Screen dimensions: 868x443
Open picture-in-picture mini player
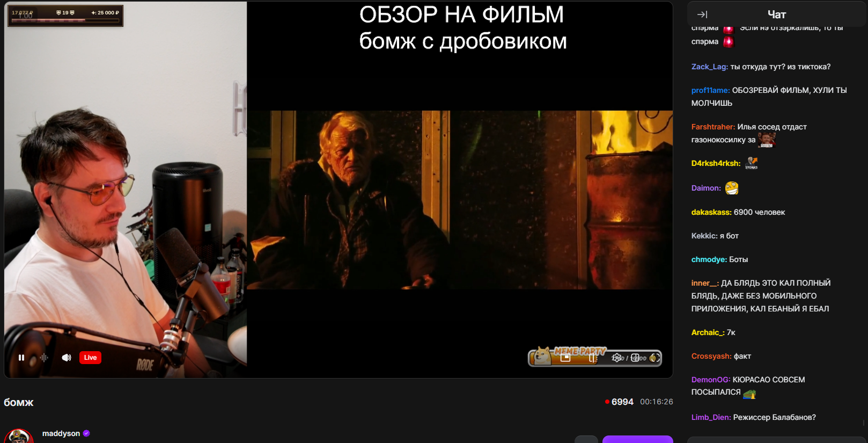tap(565, 358)
